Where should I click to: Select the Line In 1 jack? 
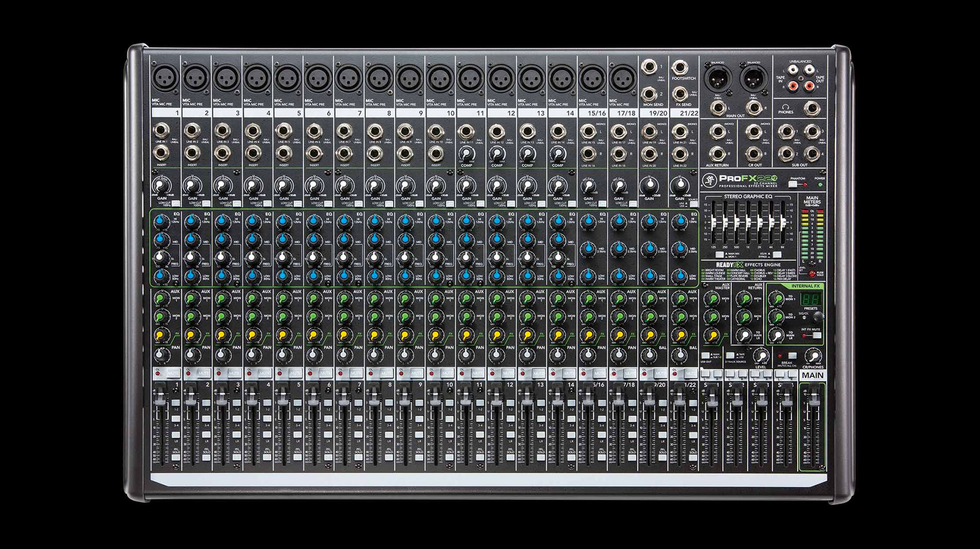point(161,131)
